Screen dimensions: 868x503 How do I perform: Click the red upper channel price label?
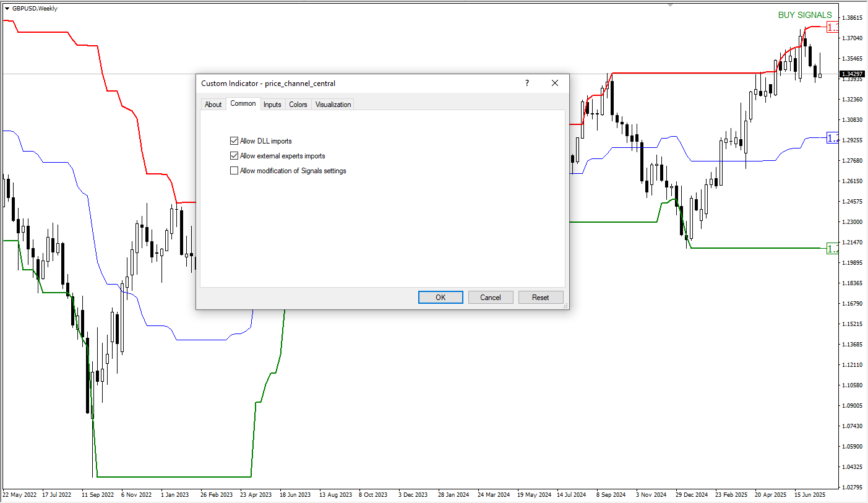point(833,27)
